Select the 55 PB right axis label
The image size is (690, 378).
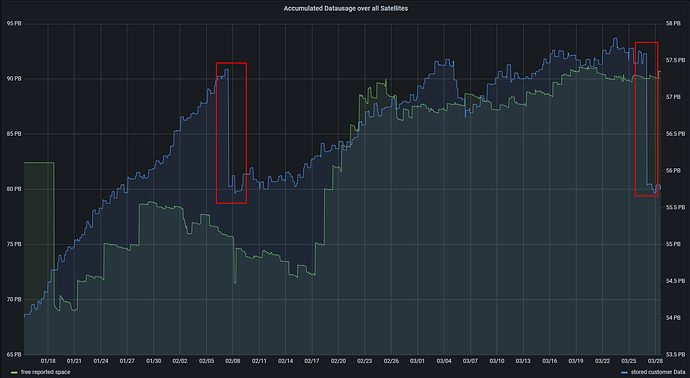pyautogui.click(x=673, y=244)
